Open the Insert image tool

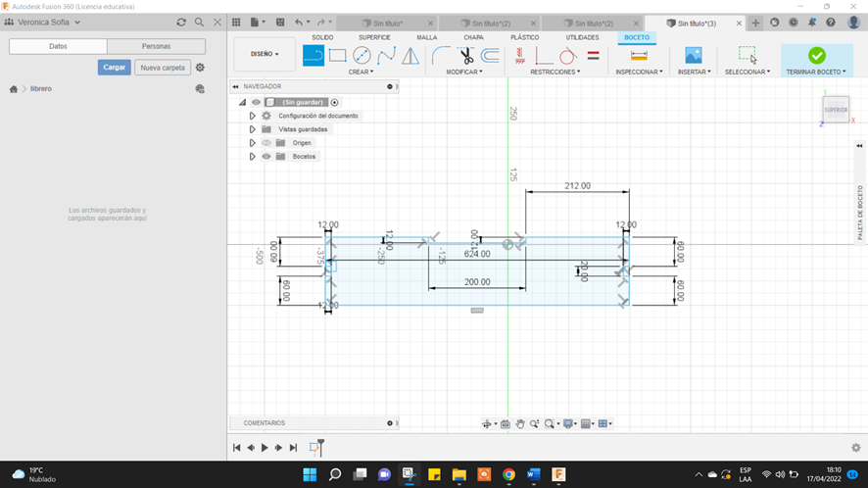click(694, 56)
